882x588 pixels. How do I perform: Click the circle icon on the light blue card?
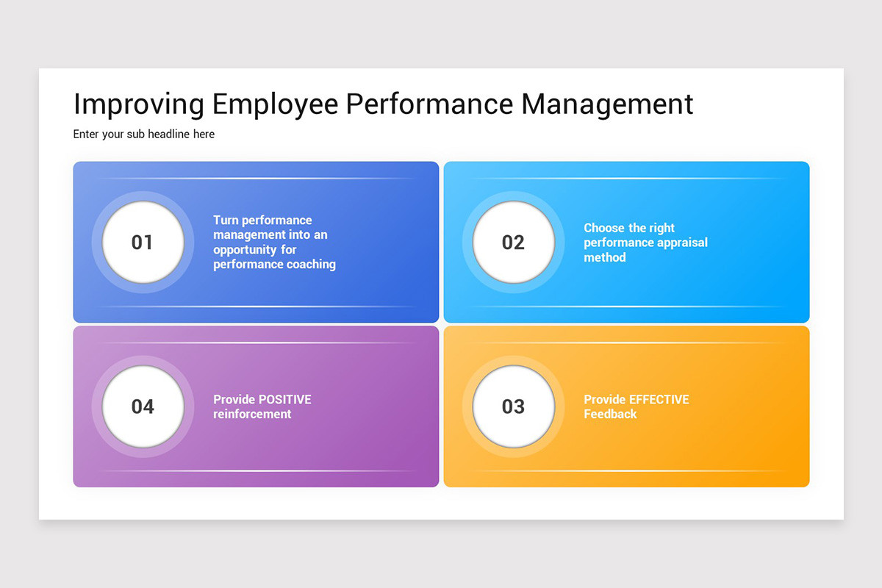(x=514, y=243)
